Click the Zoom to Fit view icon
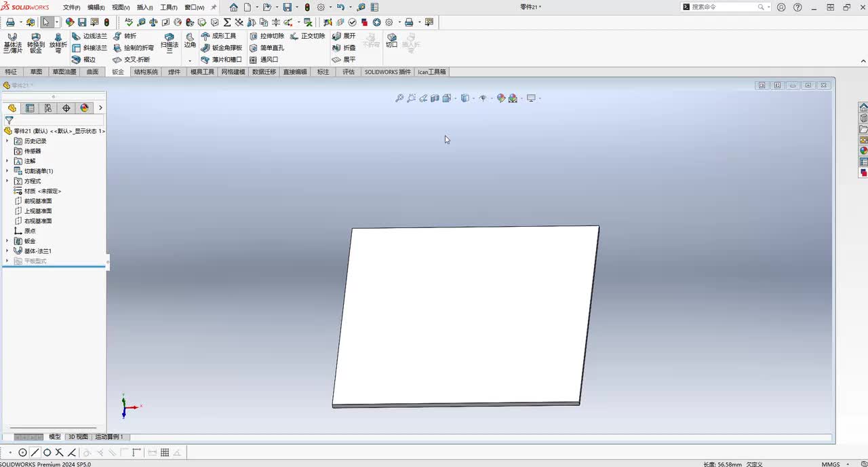 coord(399,98)
